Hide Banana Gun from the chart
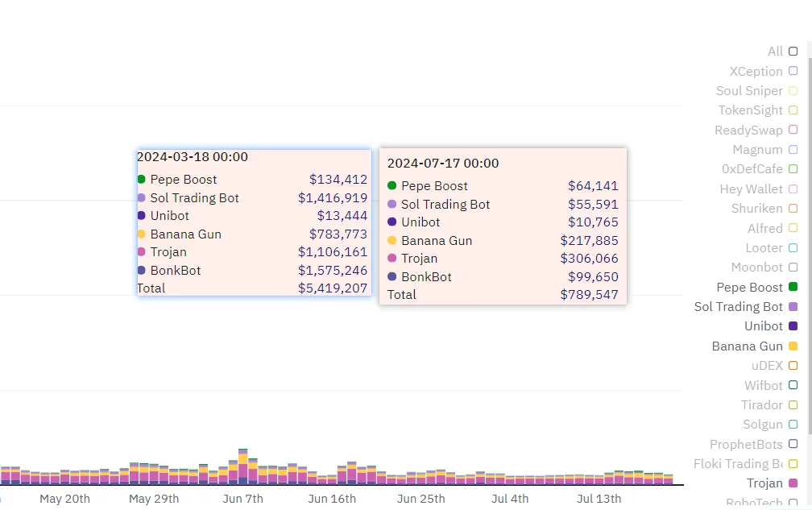Screen dimensions: 812x510 (x=793, y=346)
